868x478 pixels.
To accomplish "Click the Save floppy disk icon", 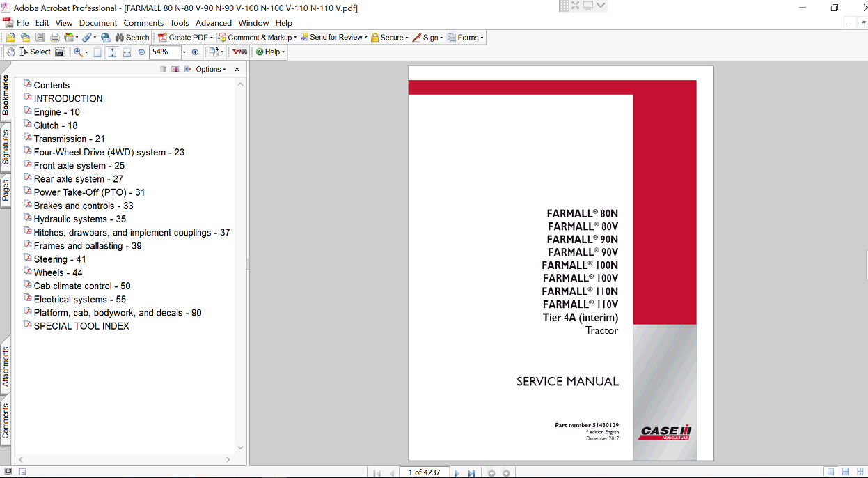I will point(40,38).
